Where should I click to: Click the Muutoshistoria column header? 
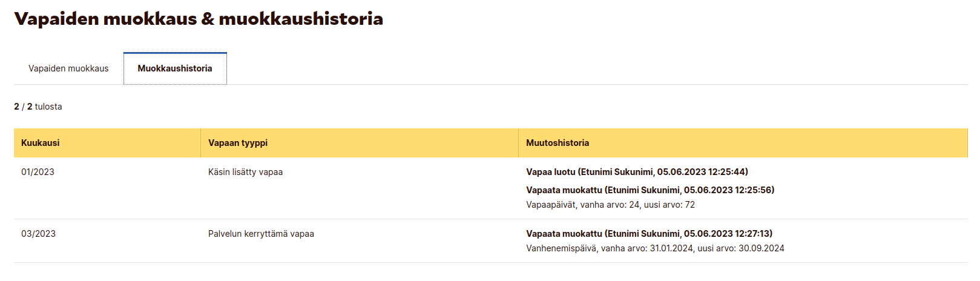743,143
